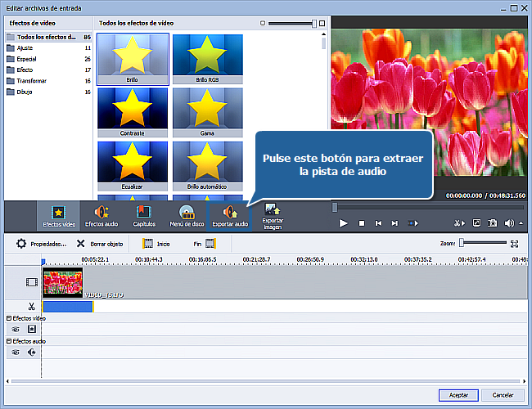Viewport: 532px width, 409px height.
Task: Collapse the Efectos audio track group
Action: tap(9, 341)
